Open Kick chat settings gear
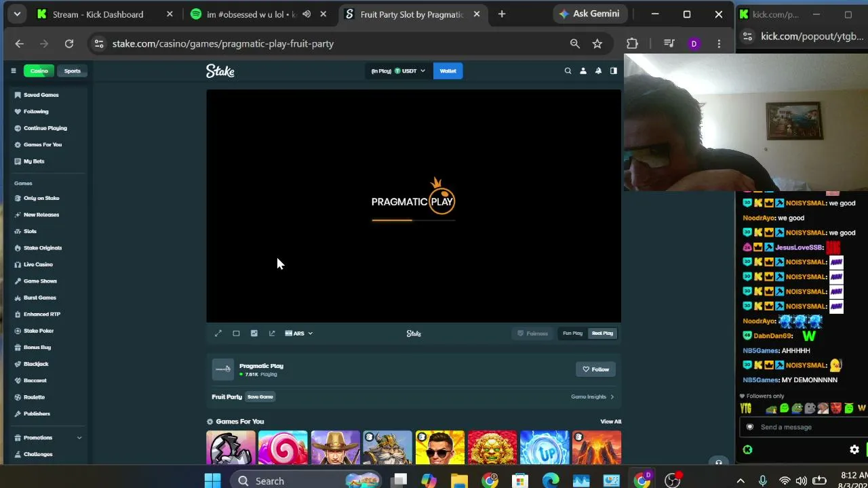Image resolution: width=868 pixels, height=488 pixels. pos(854,449)
